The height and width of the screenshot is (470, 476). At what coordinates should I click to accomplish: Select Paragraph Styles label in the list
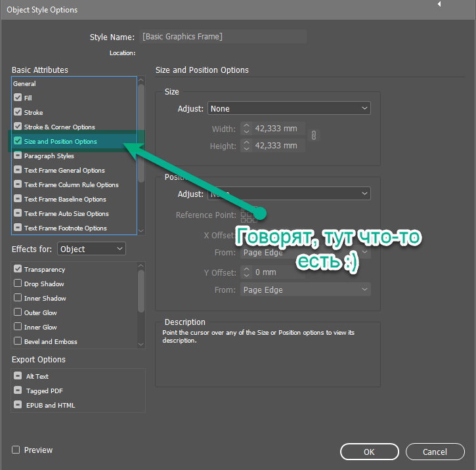[x=49, y=156]
